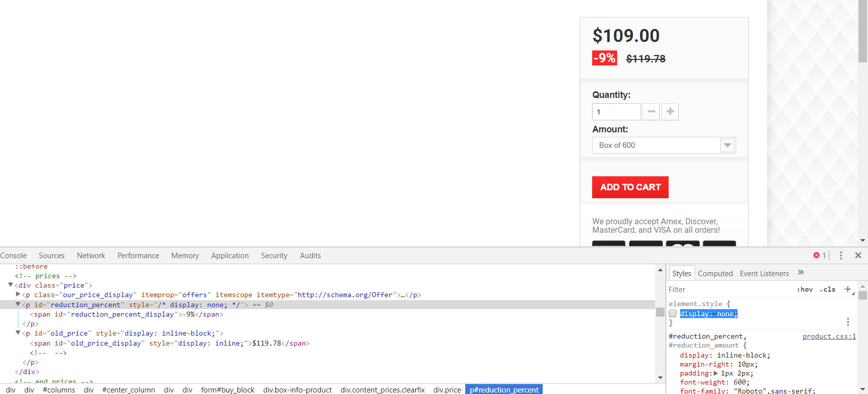
Task: Open the Memory tab
Action: (185, 256)
